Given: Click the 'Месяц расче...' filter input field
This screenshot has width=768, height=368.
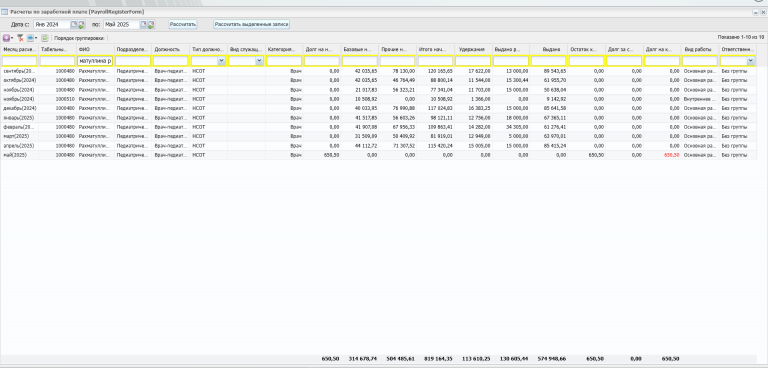Looking at the screenshot, I should coord(20,61).
